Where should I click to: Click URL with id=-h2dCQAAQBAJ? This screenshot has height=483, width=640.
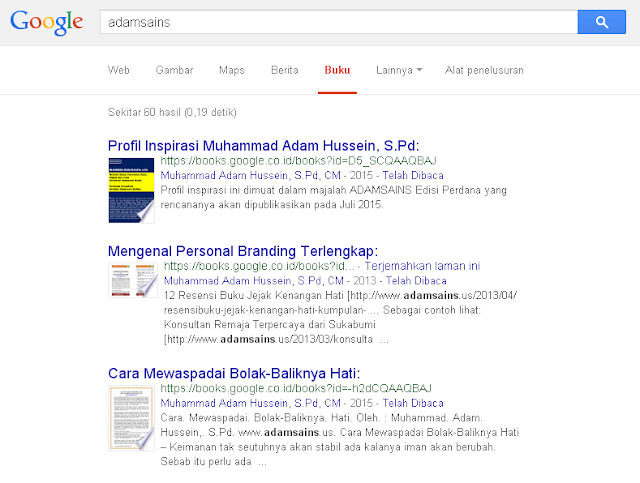coord(296,388)
